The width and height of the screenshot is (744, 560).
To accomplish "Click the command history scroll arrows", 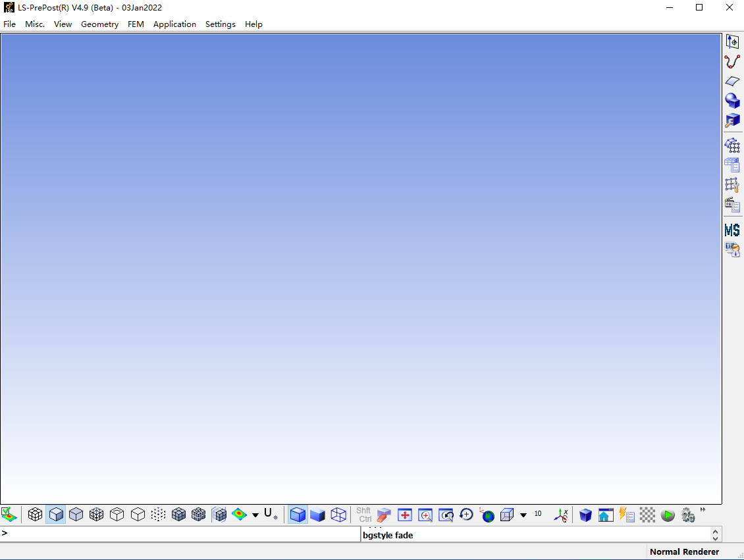I will coord(715,535).
